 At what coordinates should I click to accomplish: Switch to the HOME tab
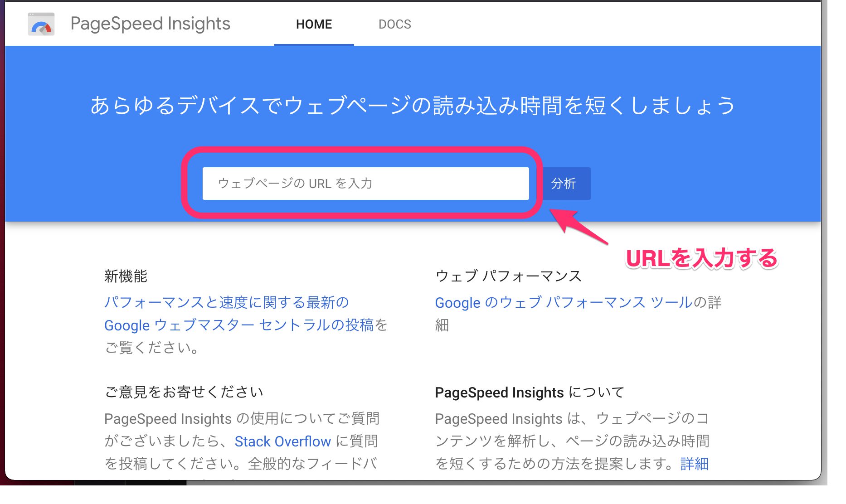pyautogui.click(x=314, y=24)
